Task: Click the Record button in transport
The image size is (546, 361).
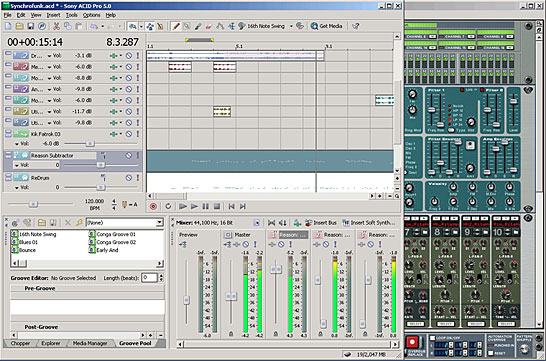Action: (x=153, y=206)
